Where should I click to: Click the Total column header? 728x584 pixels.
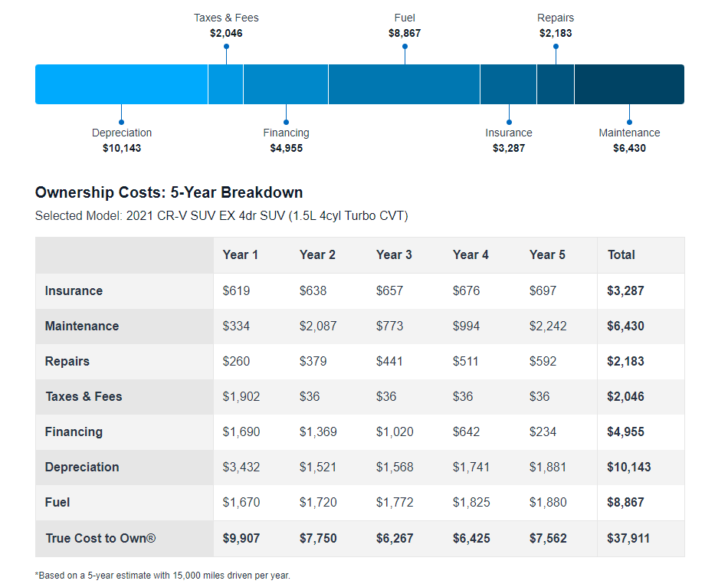(x=621, y=254)
